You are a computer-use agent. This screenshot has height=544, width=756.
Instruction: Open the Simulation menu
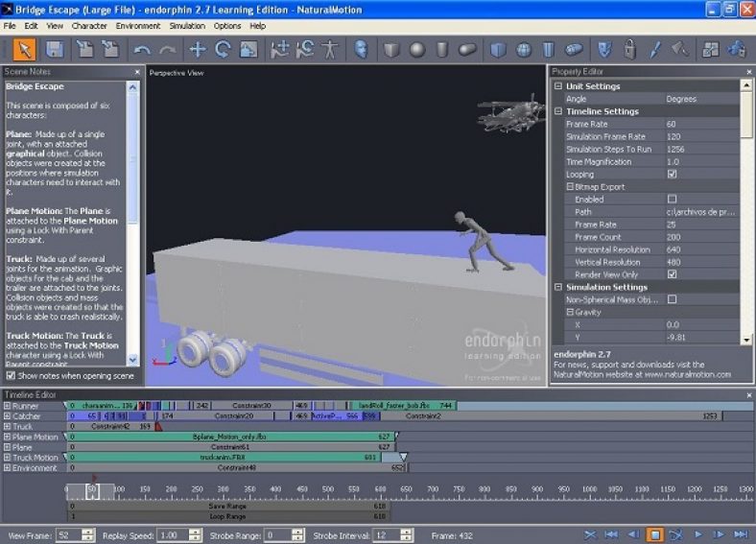(187, 26)
